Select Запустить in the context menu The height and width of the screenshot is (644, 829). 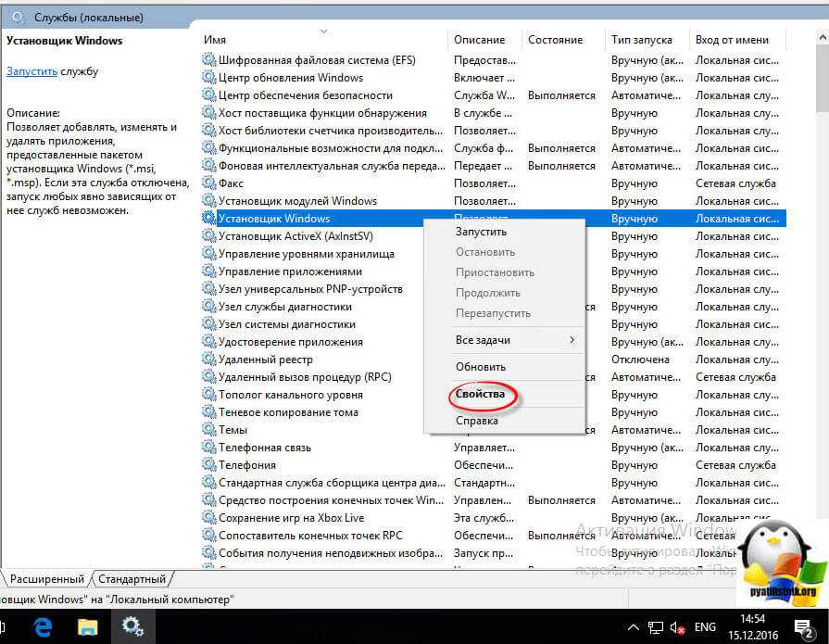click(481, 232)
